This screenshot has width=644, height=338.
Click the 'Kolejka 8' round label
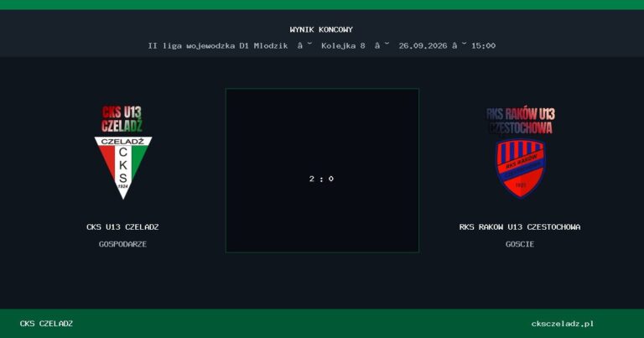(343, 45)
